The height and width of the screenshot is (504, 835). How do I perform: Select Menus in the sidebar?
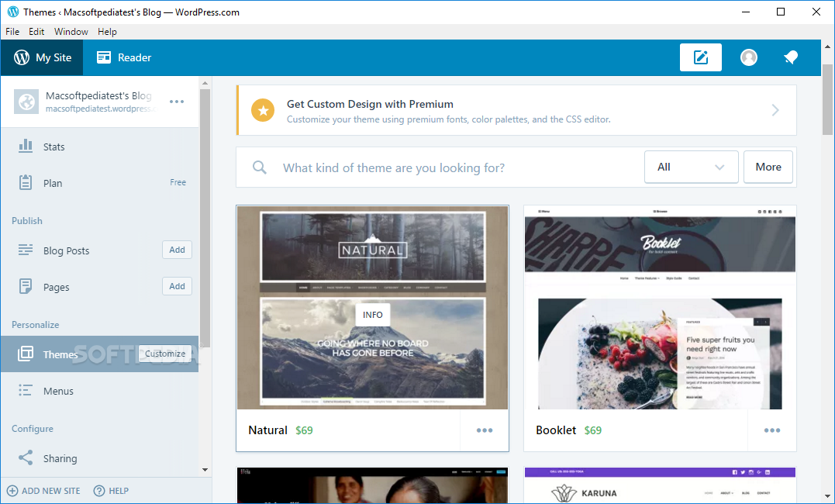pyautogui.click(x=99, y=391)
